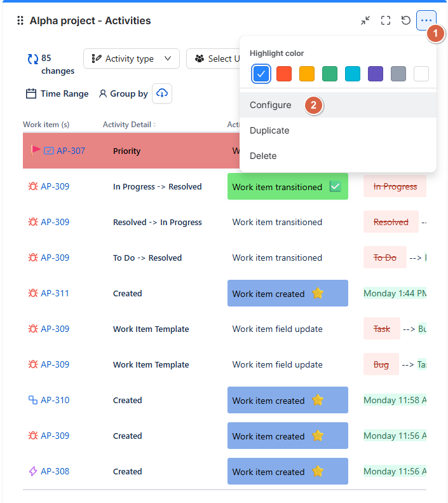Click the minimize gadget arrows icon
The image size is (448, 503).
pyautogui.click(x=365, y=20)
